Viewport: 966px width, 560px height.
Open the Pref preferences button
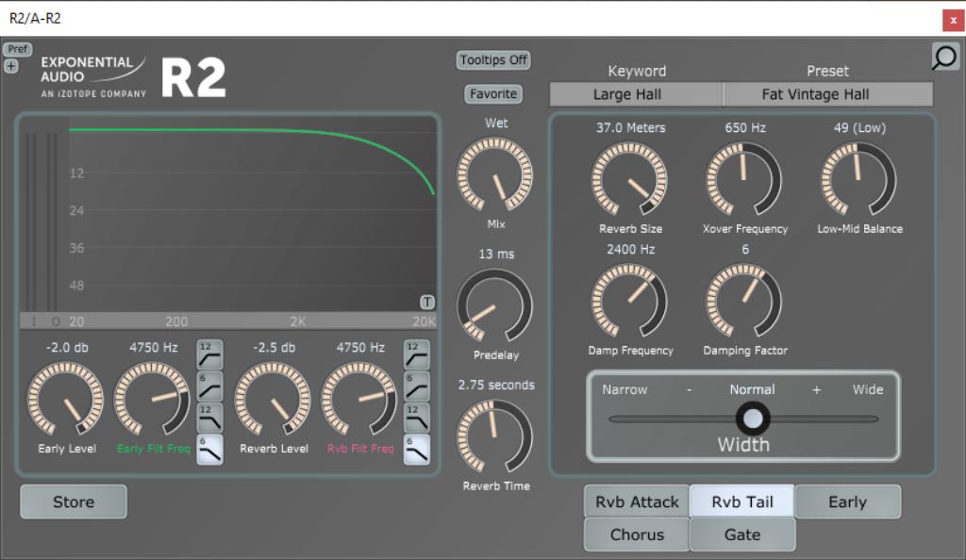(x=16, y=50)
